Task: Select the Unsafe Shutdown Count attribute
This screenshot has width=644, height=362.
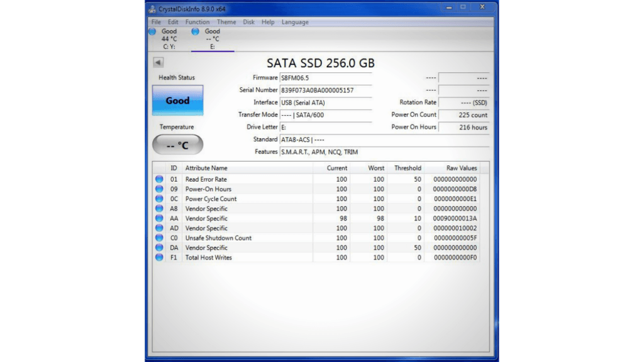Action: click(218, 238)
